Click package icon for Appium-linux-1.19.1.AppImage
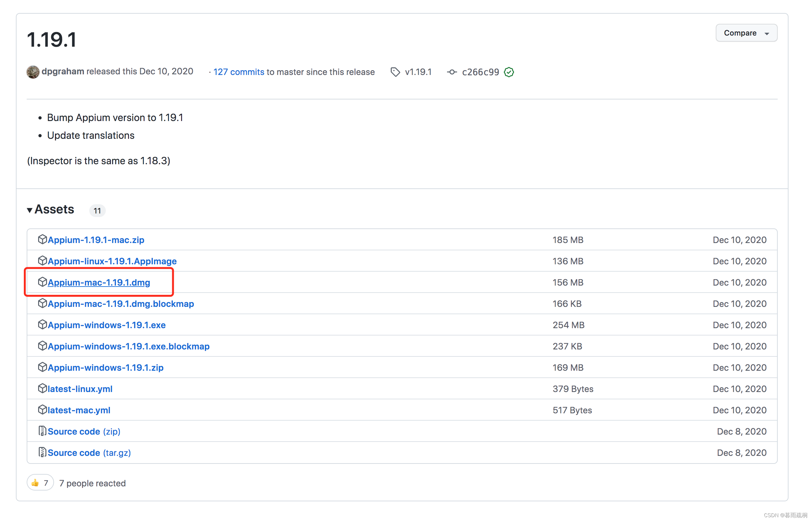This screenshot has height=521, width=812. click(42, 260)
